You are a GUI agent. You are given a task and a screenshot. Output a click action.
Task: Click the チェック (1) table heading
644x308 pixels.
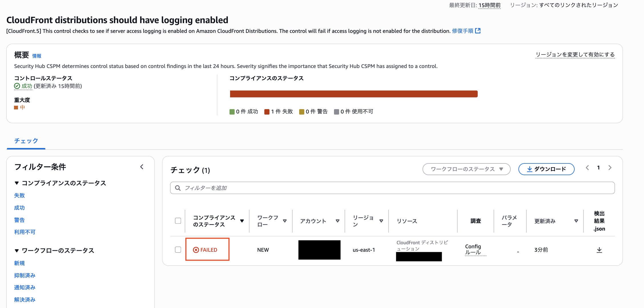[x=190, y=170]
